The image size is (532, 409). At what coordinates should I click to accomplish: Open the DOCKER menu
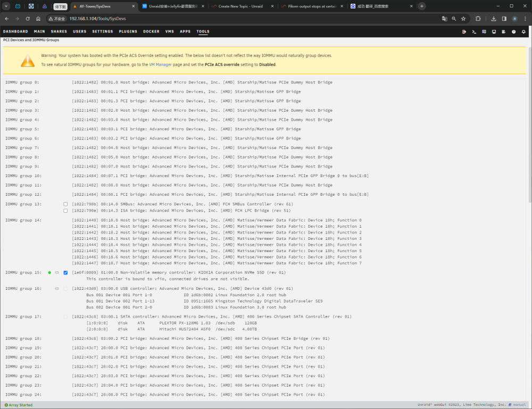(x=151, y=31)
